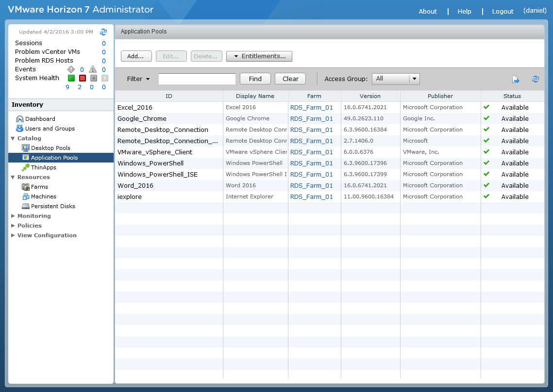Screen dimensions: 553x392
Task: Open the About page
Action: pyautogui.click(x=427, y=11)
